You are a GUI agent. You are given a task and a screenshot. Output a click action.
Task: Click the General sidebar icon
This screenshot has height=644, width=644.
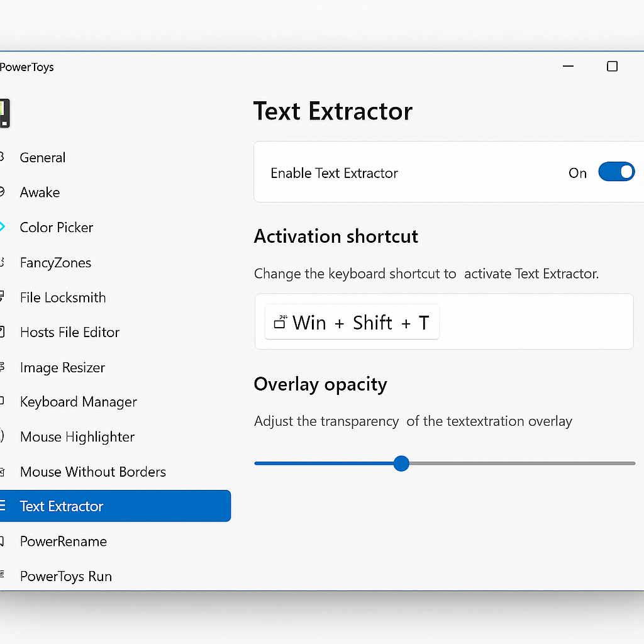(3, 157)
